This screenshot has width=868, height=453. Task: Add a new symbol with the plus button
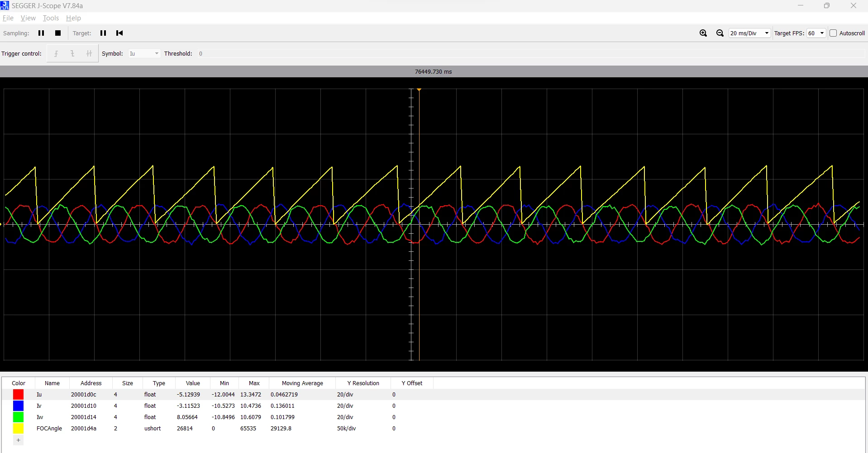[x=18, y=440]
